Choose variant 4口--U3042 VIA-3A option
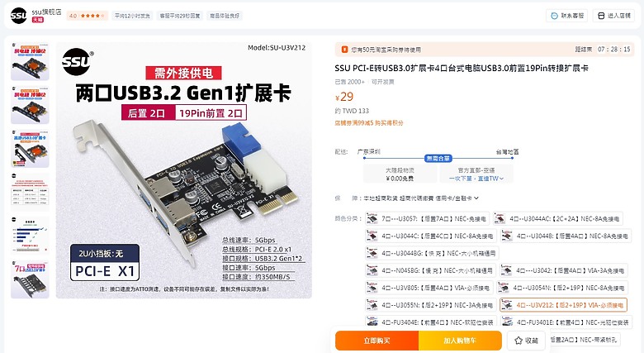Image resolution: width=644 pixels, height=353 pixels. 563,270
